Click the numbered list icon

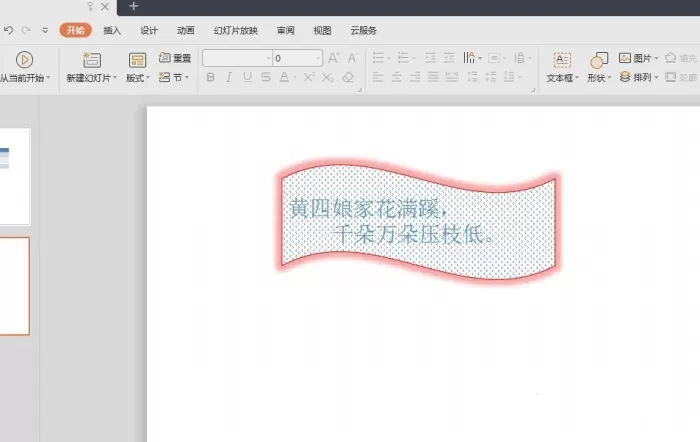403,58
